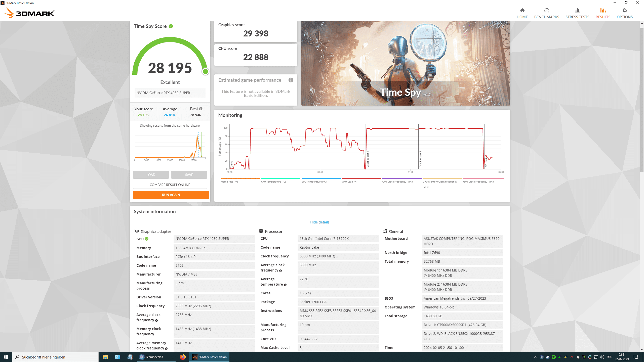
Task: Toggle GPU Load (%) graph legend
Action: click(361, 180)
